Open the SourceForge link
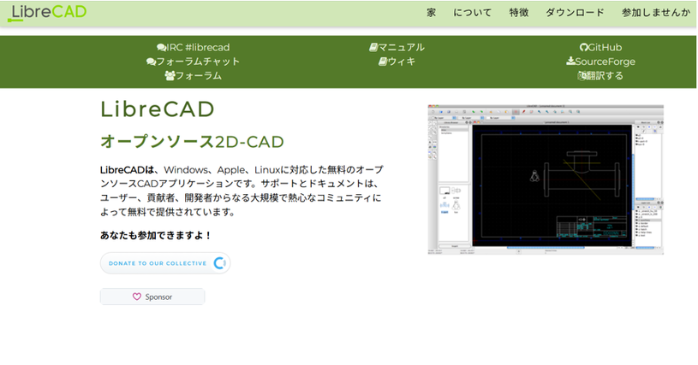 (605, 61)
